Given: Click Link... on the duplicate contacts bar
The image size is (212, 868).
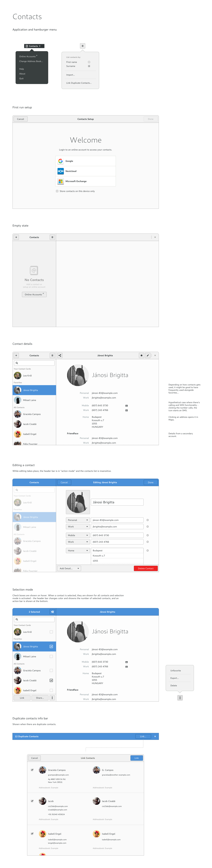Looking at the screenshot, I should click(x=143, y=736).
